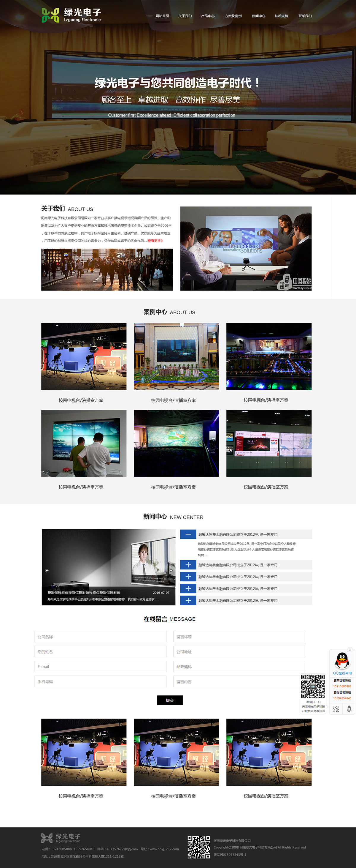
Task: Expand the third news item in the list
Action: coord(188,577)
